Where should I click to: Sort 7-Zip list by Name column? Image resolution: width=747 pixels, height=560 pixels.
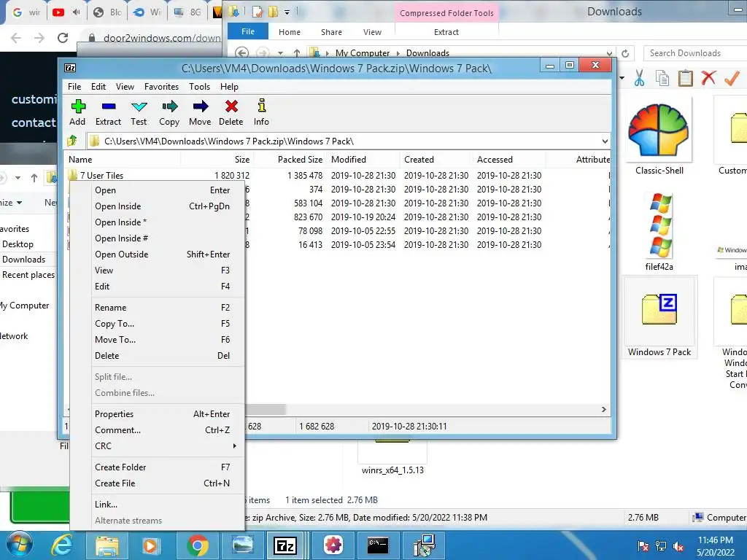pyautogui.click(x=122, y=160)
